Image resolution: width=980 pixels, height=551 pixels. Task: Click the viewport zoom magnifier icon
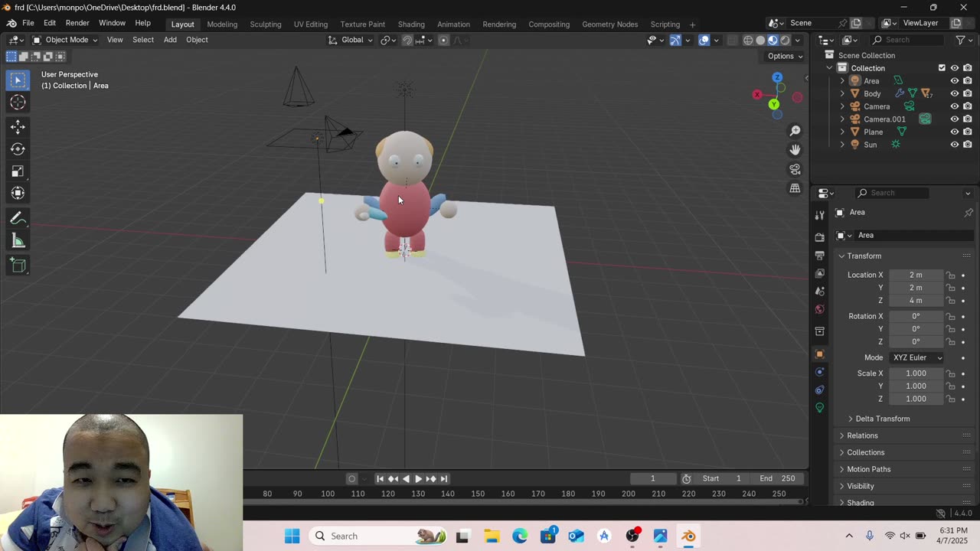tap(795, 131)
